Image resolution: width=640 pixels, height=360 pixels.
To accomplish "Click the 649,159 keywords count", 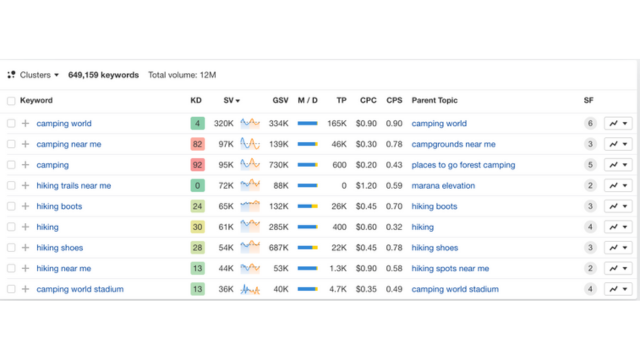I will 103,75.
